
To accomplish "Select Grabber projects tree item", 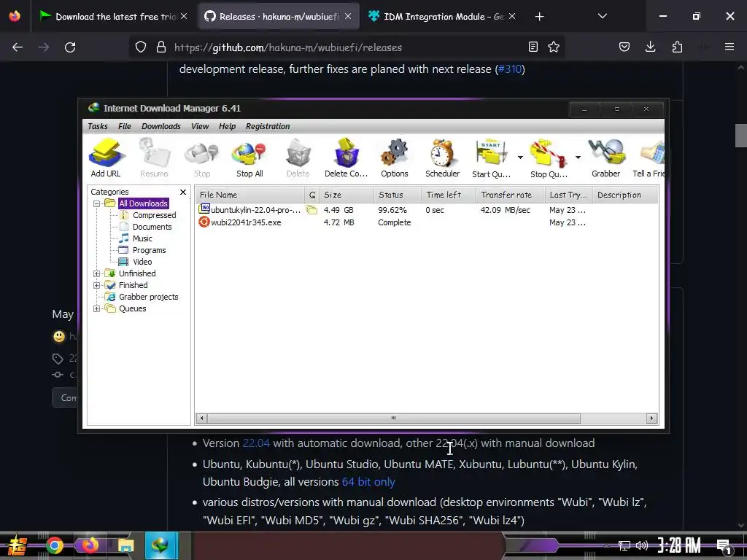I will [x=148, y=297].
